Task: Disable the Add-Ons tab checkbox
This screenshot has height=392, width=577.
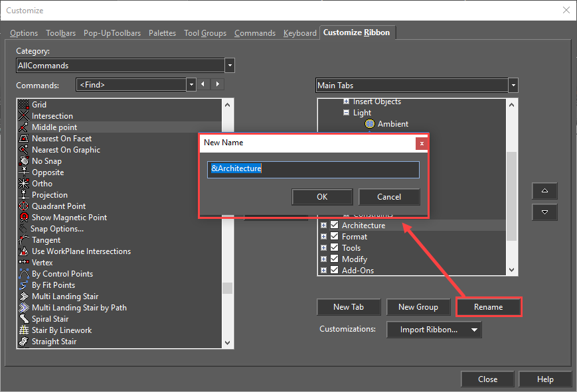Action: click(x=335, y=271)
